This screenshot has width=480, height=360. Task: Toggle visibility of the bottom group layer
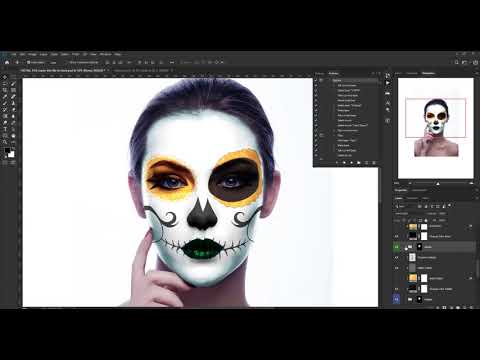pos(397,299)
